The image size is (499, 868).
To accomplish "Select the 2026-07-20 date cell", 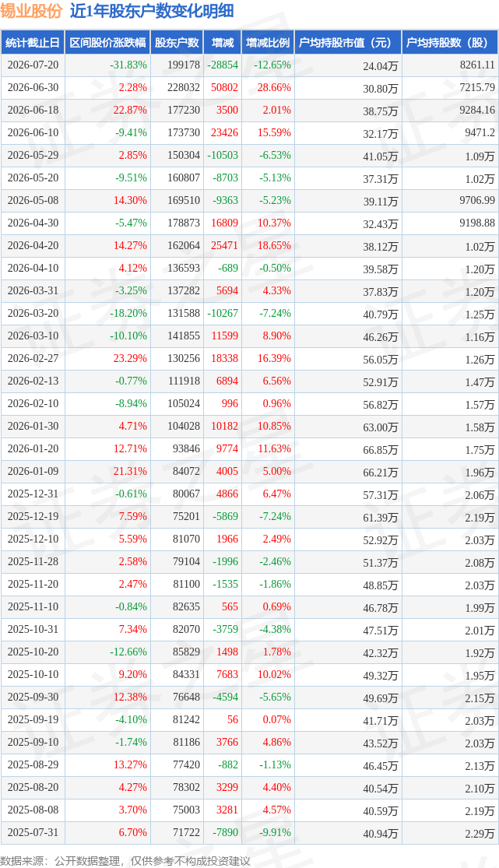I will [x=33, y=65].
